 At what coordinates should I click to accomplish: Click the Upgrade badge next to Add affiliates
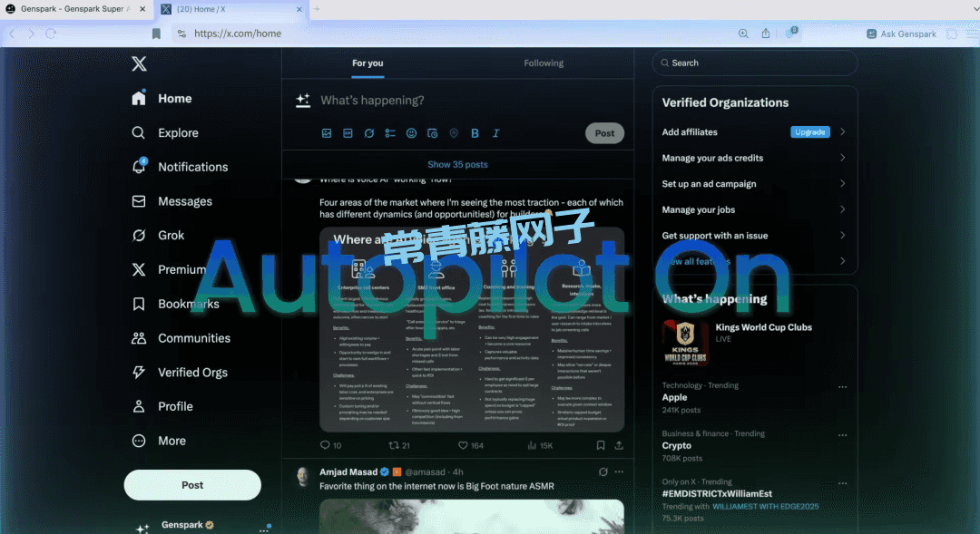(x=810, y=131)
